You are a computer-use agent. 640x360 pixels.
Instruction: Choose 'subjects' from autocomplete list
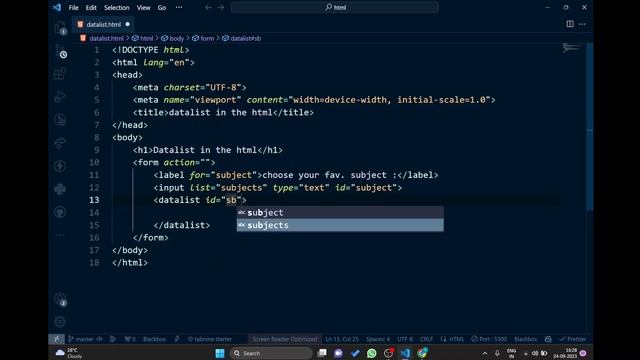pos(340,225)
